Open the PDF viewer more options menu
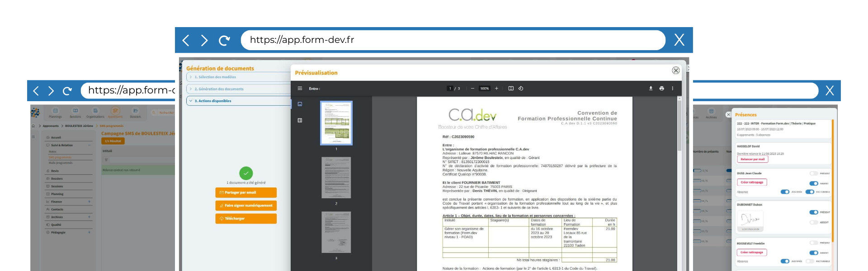The width and height of the screenshot is (868, 271). coord(672,89)
